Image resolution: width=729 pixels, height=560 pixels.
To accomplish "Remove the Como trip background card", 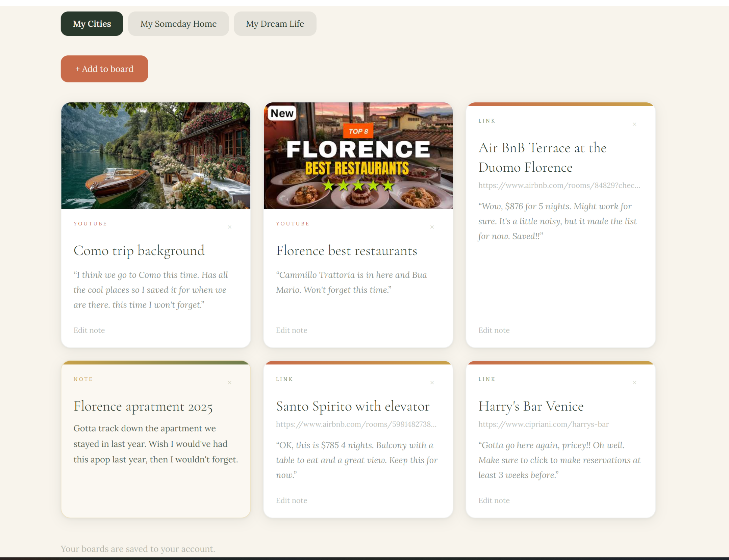I will pyautogui.click(x=230, y=227).
